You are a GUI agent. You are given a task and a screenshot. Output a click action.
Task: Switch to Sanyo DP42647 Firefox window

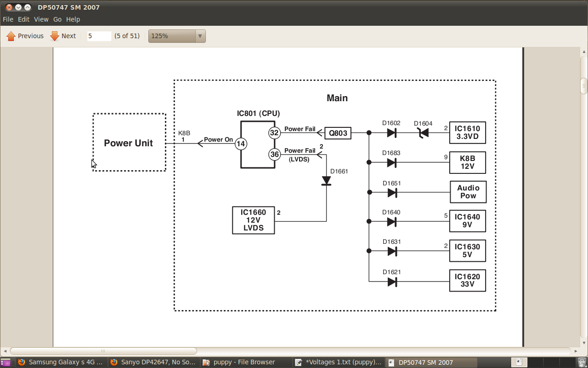153,362
